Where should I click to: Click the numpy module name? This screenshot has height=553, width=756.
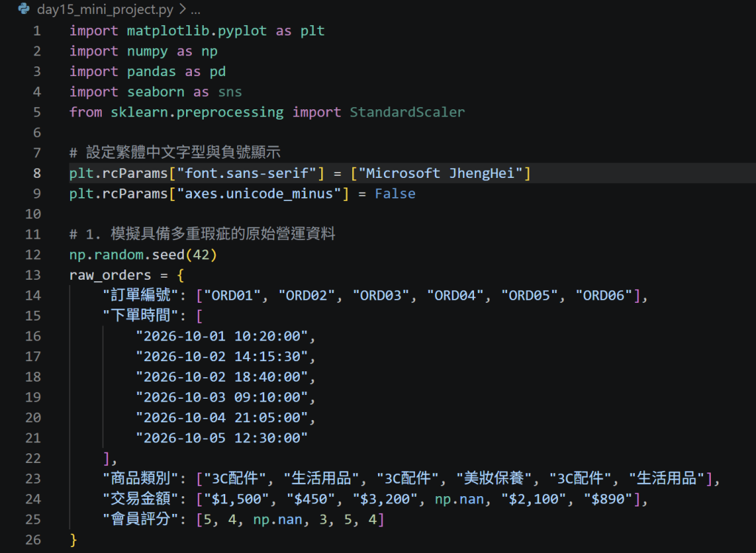coord(147,52)
